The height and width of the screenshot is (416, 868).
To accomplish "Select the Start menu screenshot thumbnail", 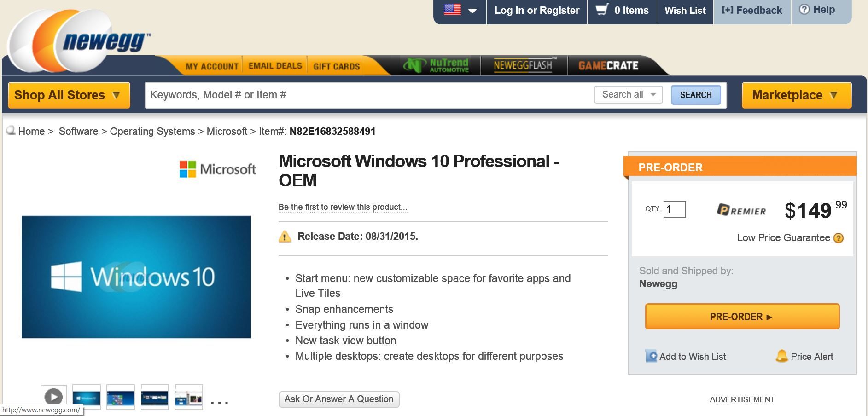I will (x=121, y=397).
